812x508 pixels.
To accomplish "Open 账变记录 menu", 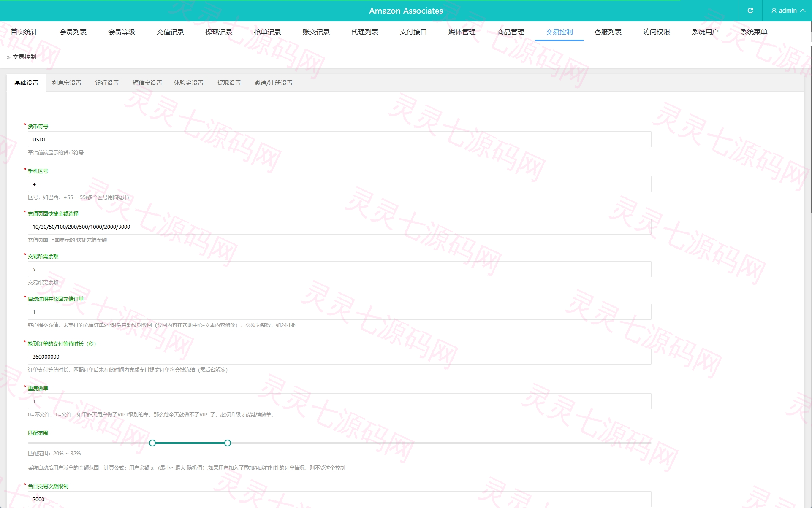I will 316,32.
